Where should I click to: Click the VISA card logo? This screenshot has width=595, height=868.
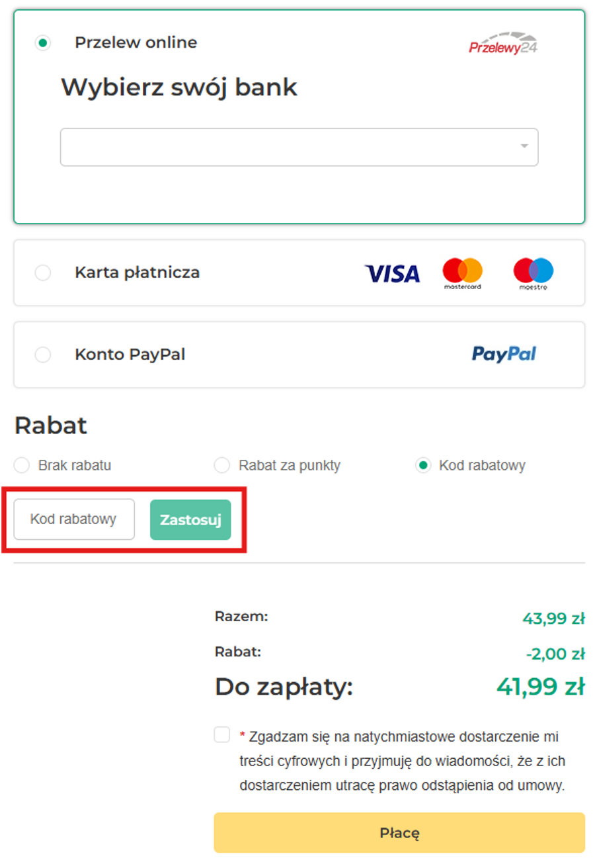pos(392,273)
